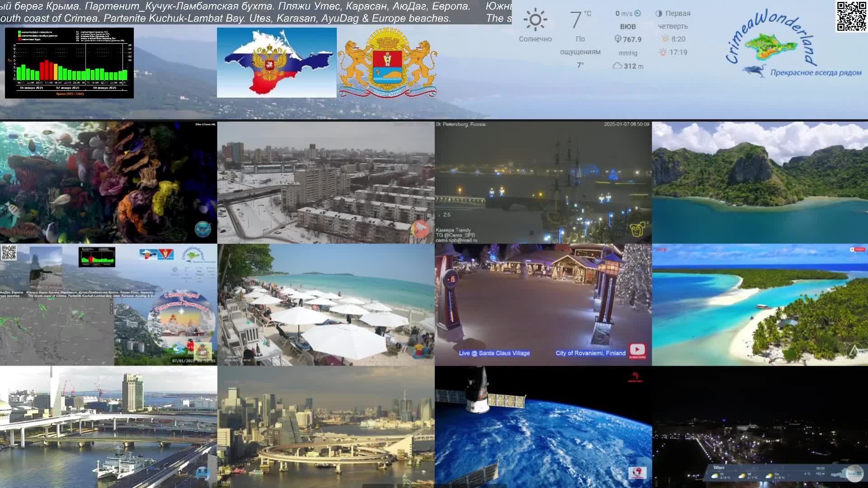The image size is (868, 488).
Task: Click the blue train icon on harbor feed
Action: 202,473
